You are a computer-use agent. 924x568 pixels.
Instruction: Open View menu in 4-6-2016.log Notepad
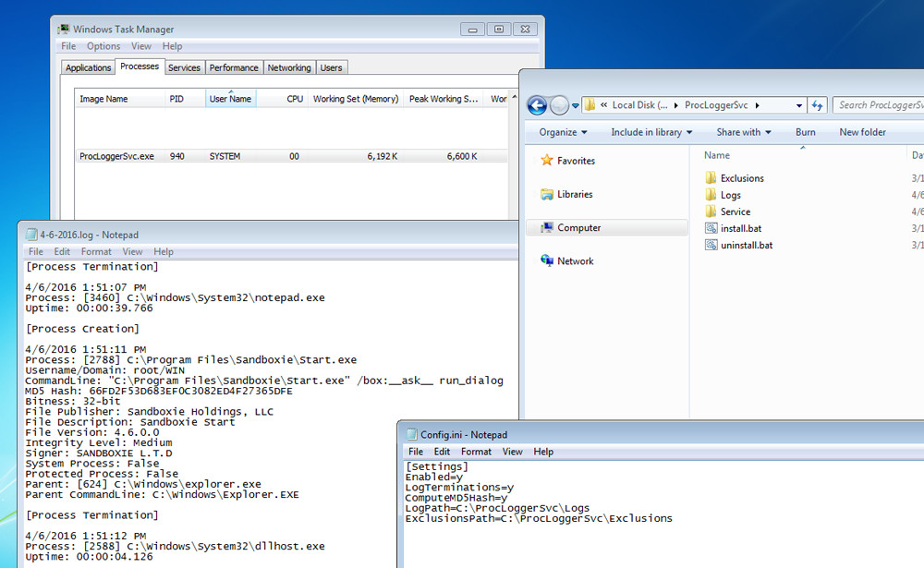pos(132,251)
